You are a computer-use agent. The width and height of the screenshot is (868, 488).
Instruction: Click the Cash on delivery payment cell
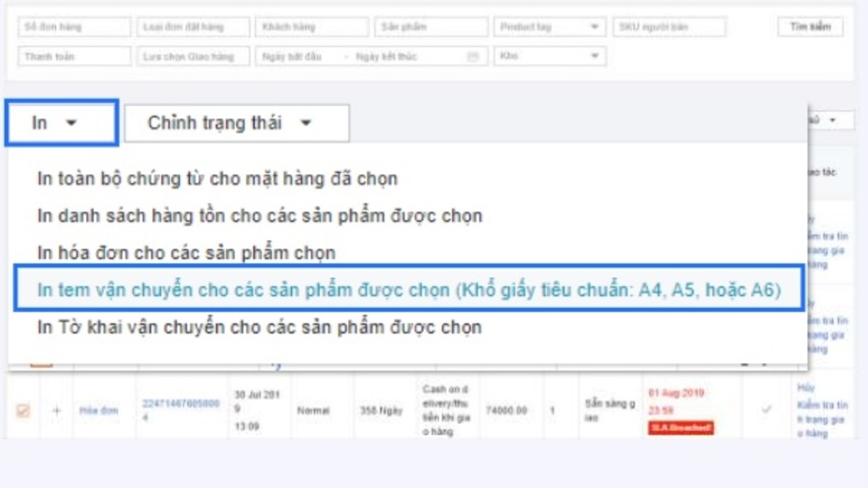(x=446, y=410)
